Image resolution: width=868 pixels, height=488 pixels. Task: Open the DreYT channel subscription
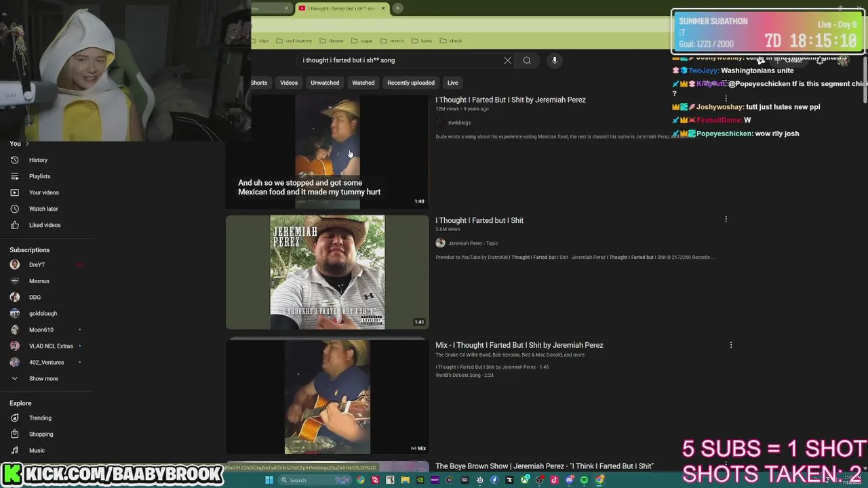(37, 265)
